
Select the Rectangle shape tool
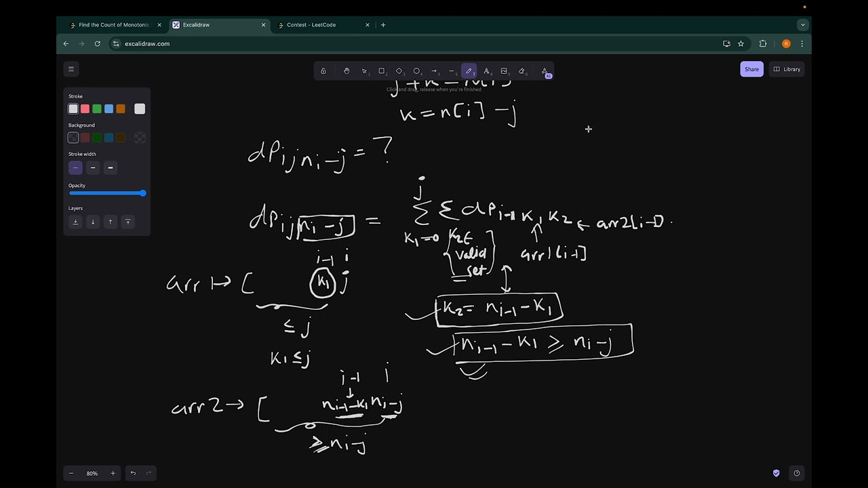click(382, 71)
